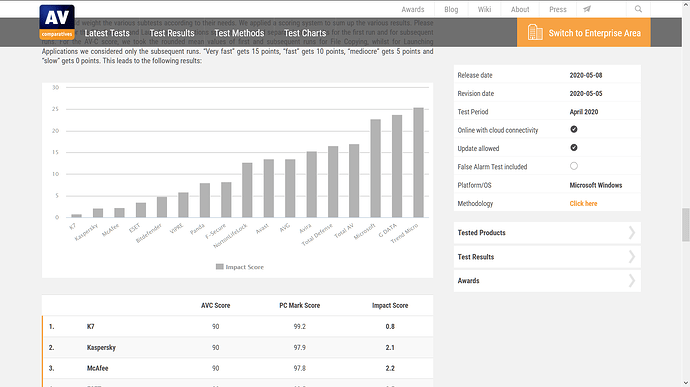Click the scrollbar down arrow
This screenshot has width=690, height=387.
(x=686, y=383)
